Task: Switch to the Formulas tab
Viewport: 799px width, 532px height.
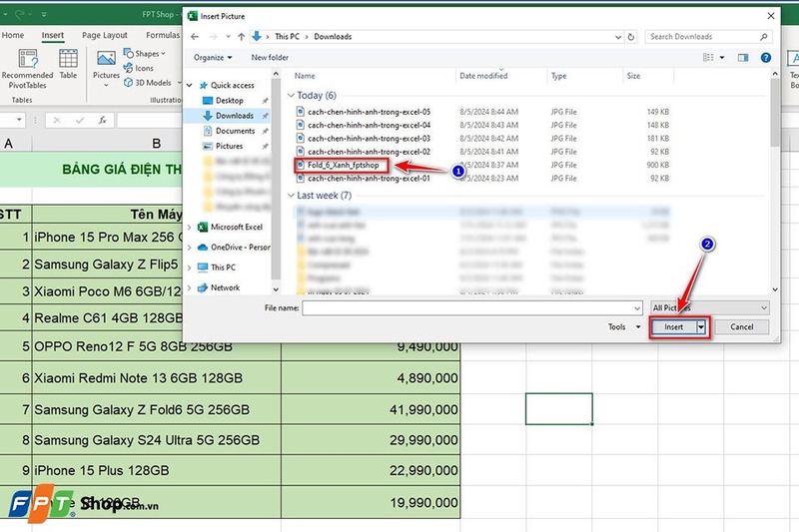Action: (x=163, y=35)
